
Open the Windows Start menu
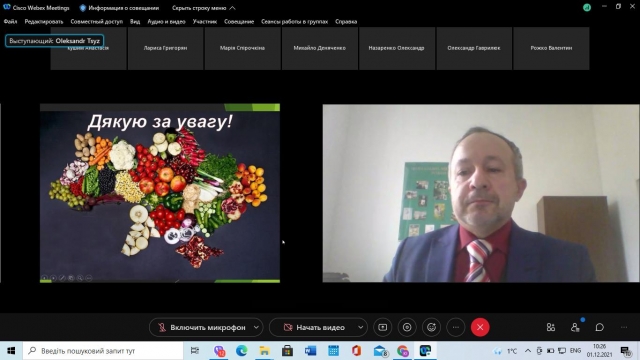click(x=11, y=351)
